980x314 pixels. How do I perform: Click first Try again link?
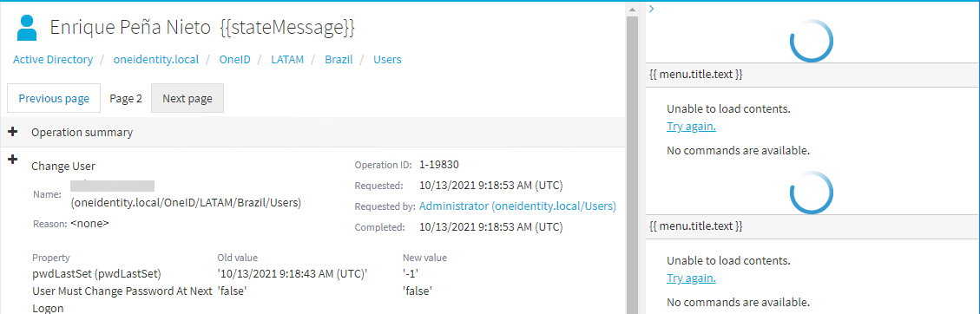click(x=691, y=127)
